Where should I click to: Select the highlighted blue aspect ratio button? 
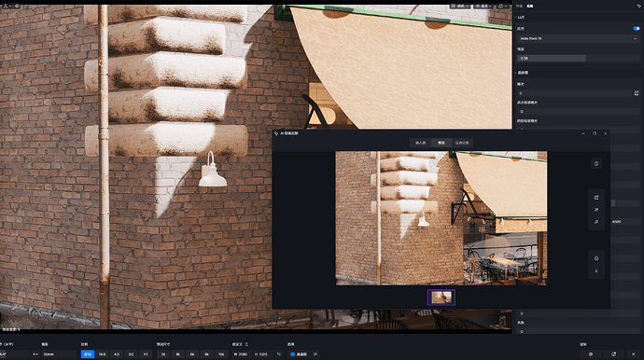pyautogui.click(x=88, y=354)
